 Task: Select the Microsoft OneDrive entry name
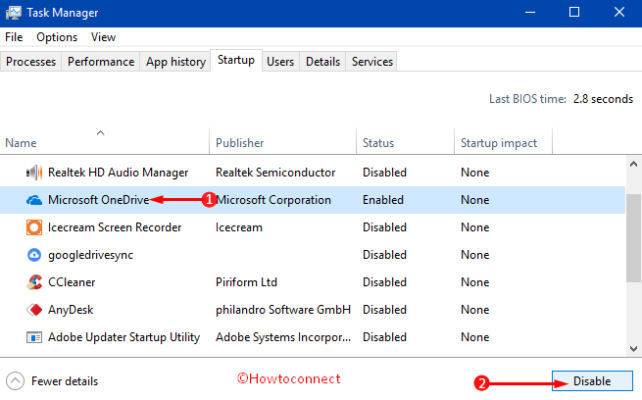[98, 200]
